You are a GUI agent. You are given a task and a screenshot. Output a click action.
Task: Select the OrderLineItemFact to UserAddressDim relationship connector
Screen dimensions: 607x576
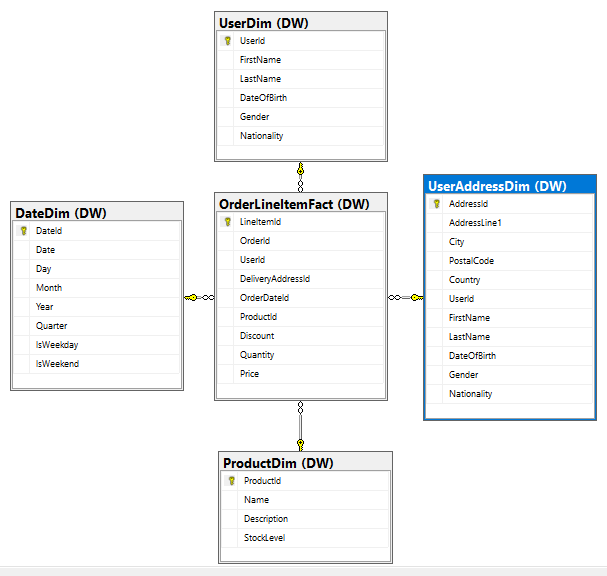[x=405, y=297]
